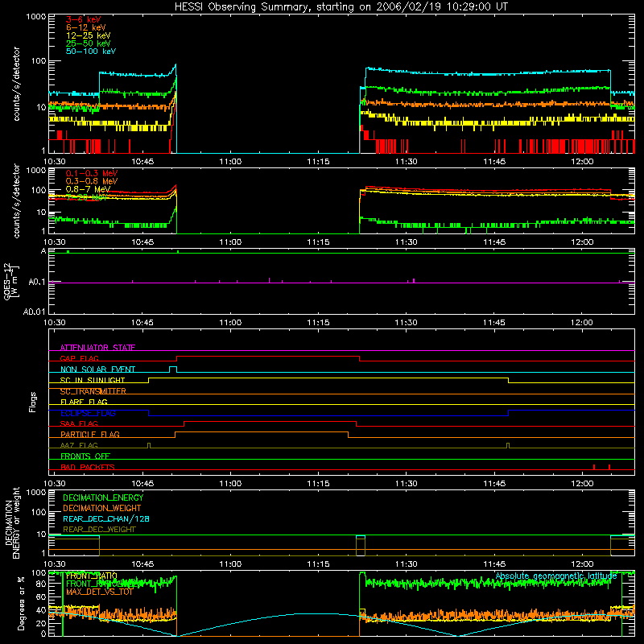Click the A0.1 tick label on GOES axis
Screen dimensions: 644x644
[36, 283]
